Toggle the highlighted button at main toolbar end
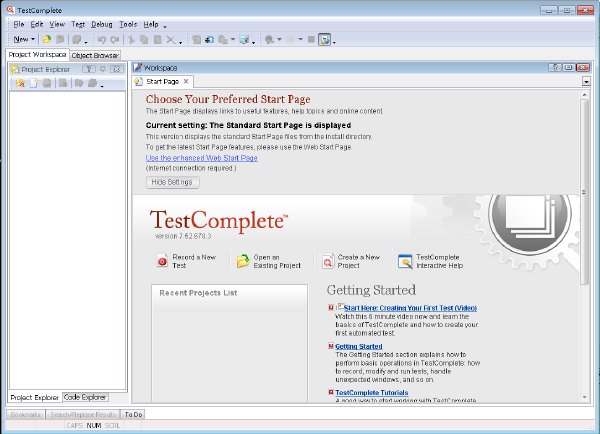This screenshot has height=434, width=600. tap(324, 39)
